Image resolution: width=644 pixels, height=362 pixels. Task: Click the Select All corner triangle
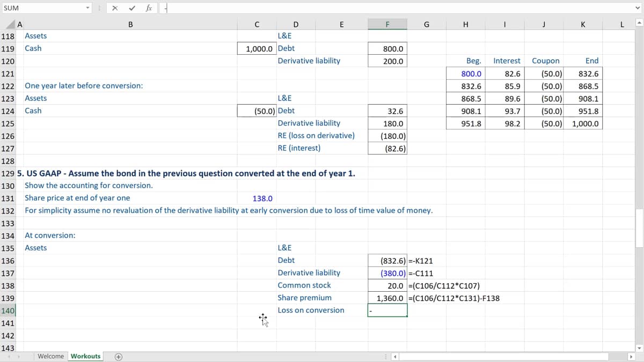11,24
